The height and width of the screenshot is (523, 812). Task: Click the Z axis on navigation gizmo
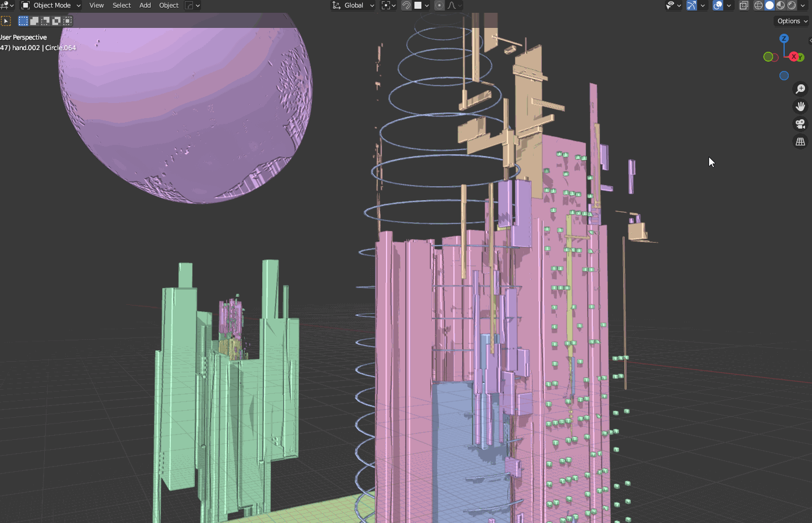point(784,38)
